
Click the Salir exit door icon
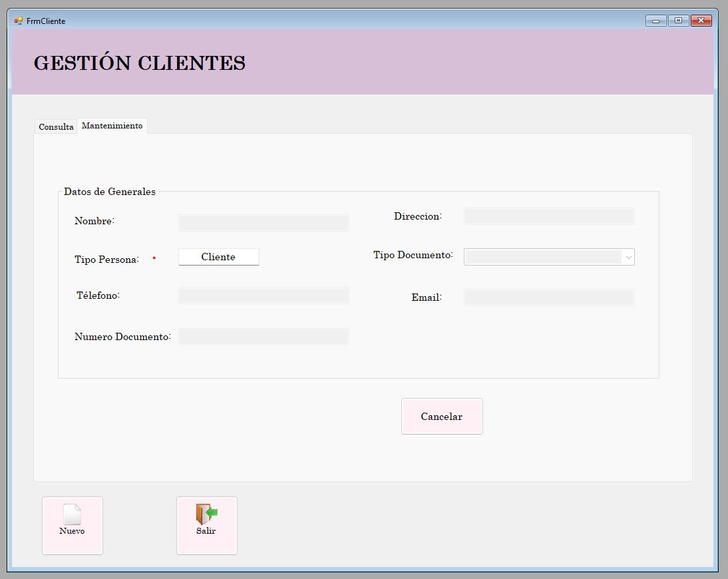206,514
